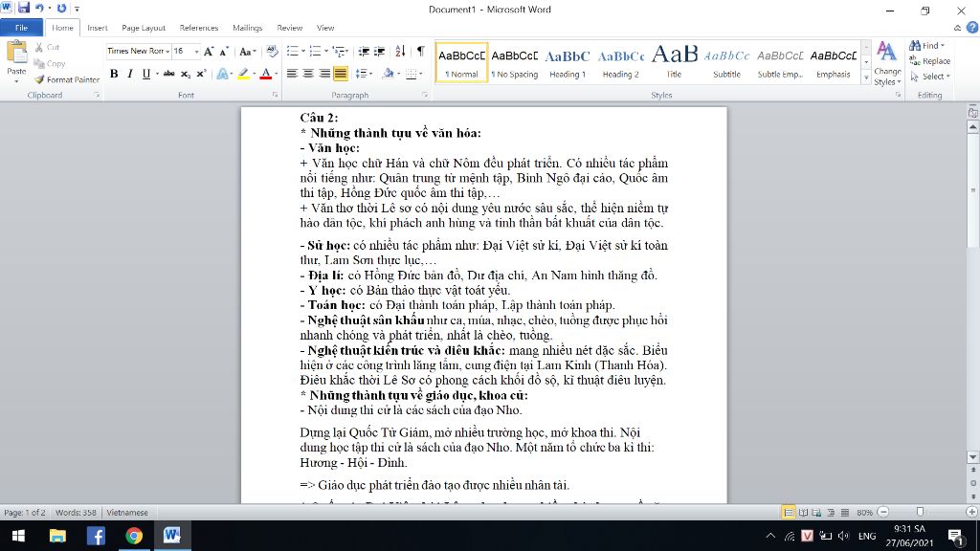
Task: Apply subscript formatting
Action: [x=185, y=74]
